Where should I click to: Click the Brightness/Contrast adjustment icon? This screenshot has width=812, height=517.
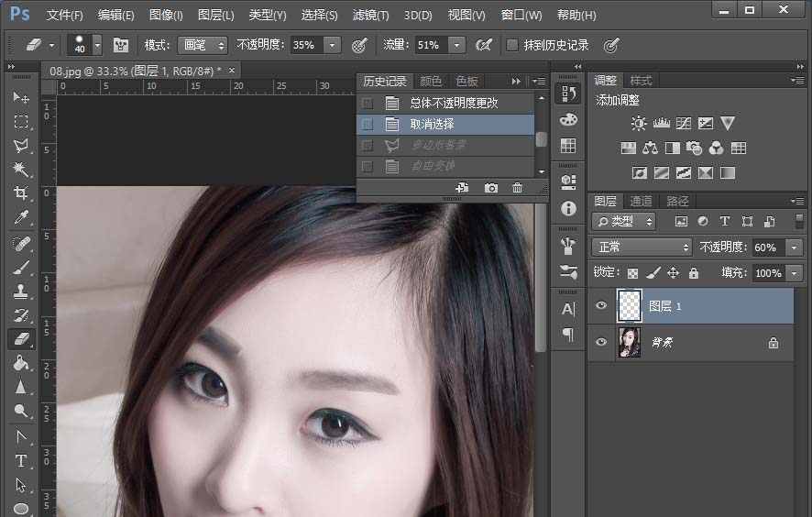pyautogui.click(x=639, y=123)
